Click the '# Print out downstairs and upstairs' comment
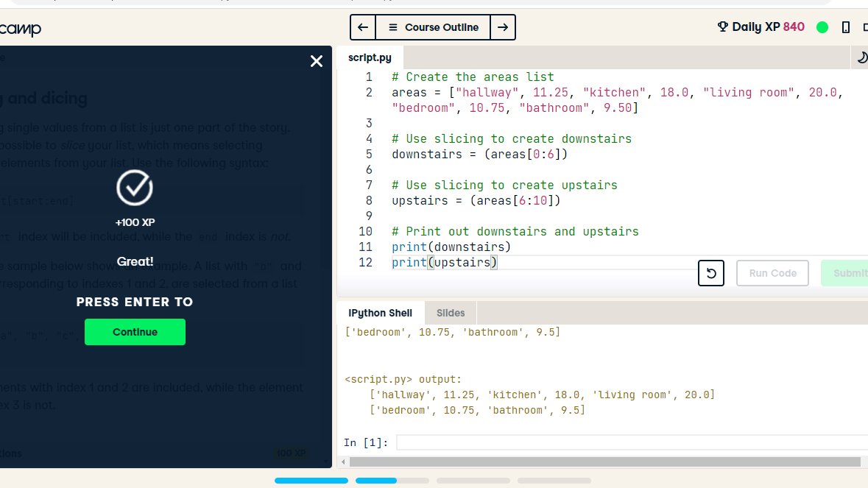This screenshot has height=488, width=868. pos(515,232)
